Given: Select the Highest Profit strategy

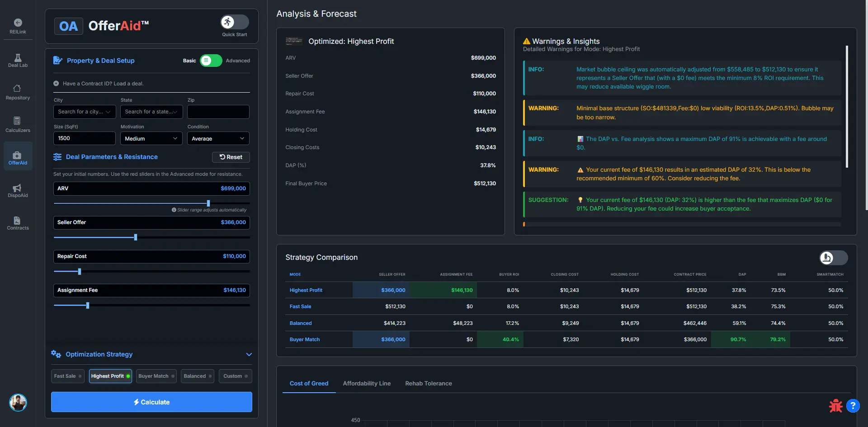Looking at the screenshot, I should click(110, 376).
